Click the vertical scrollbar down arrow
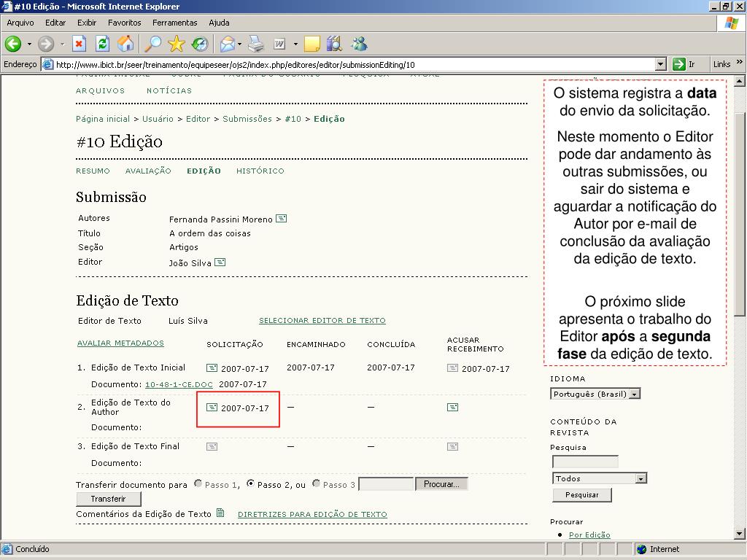 pyautogui.click(x=740, y=534)
